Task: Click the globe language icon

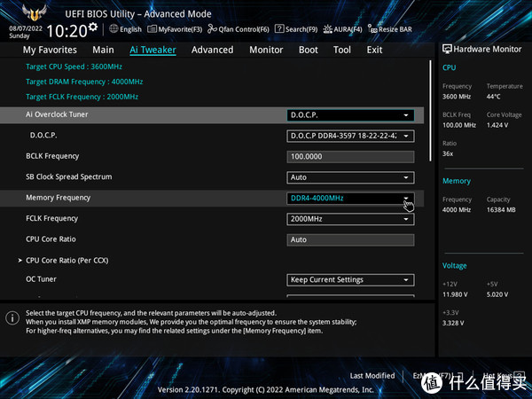Action: tap(113, 29)
